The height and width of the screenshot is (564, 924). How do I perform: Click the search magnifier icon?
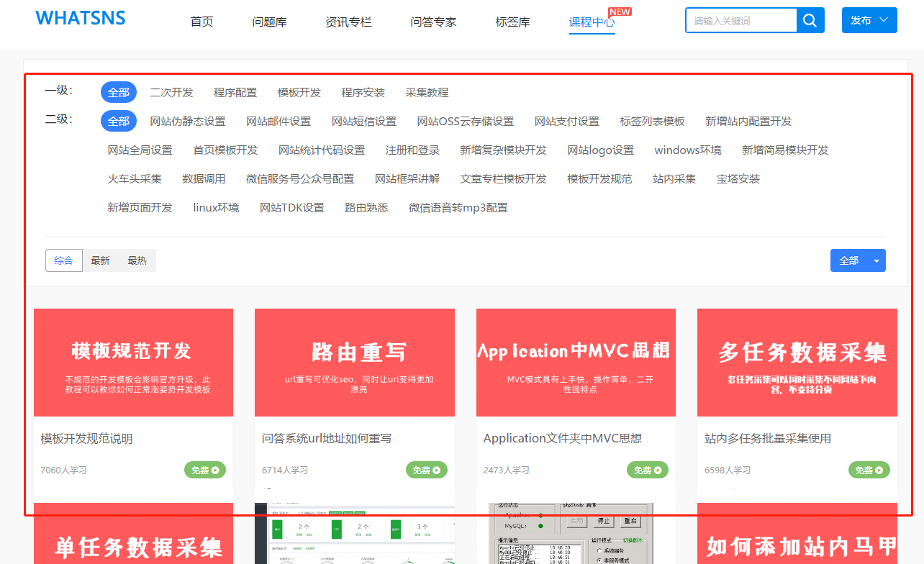(x=810, y=21)
